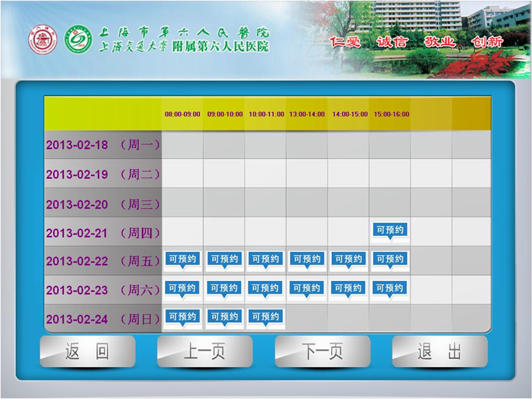Image resolution: width=532 pixels, height=399 pixels.
Task: Pick Saturday 02-23 13:00-14:00 available slot
Action: 307,289
